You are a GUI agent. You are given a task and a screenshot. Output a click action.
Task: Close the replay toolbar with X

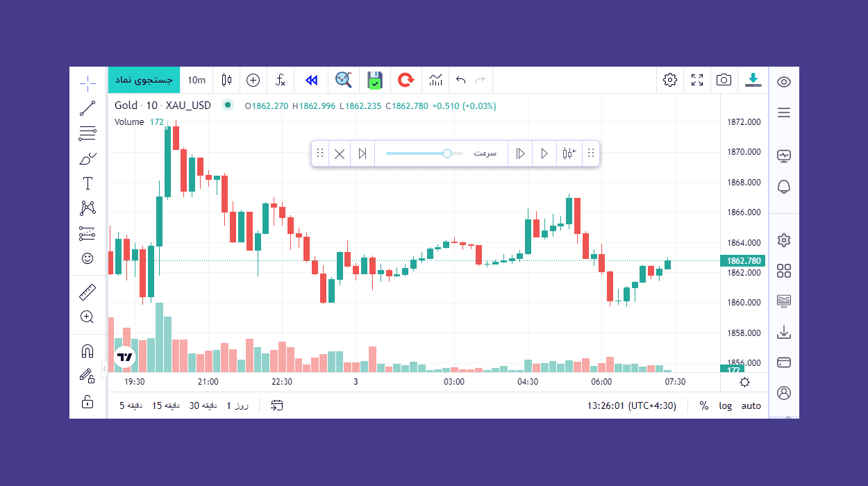click(x=340, y=153)
